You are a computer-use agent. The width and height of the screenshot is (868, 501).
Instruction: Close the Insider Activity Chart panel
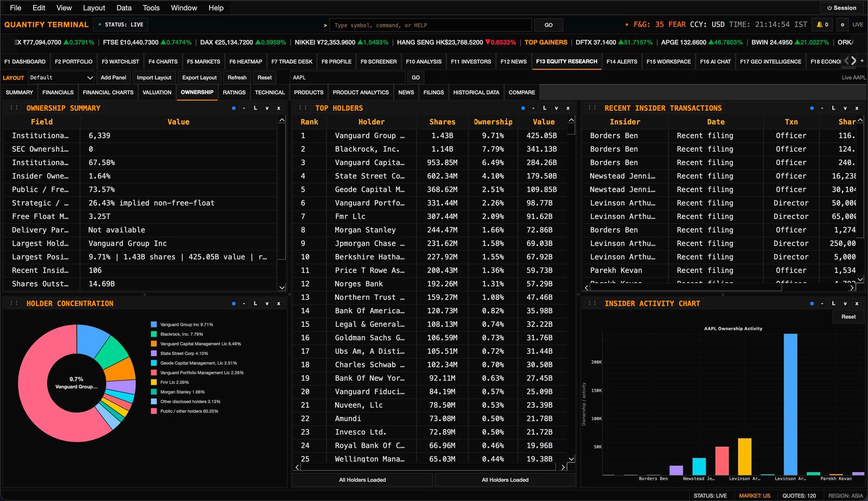[x=857, y=304]
